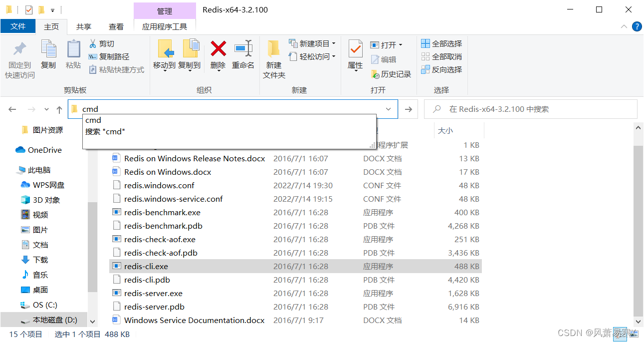644x342 pixels.
Task: Open Music (音乐) in sidebar
Action: (x=34, y=275)
